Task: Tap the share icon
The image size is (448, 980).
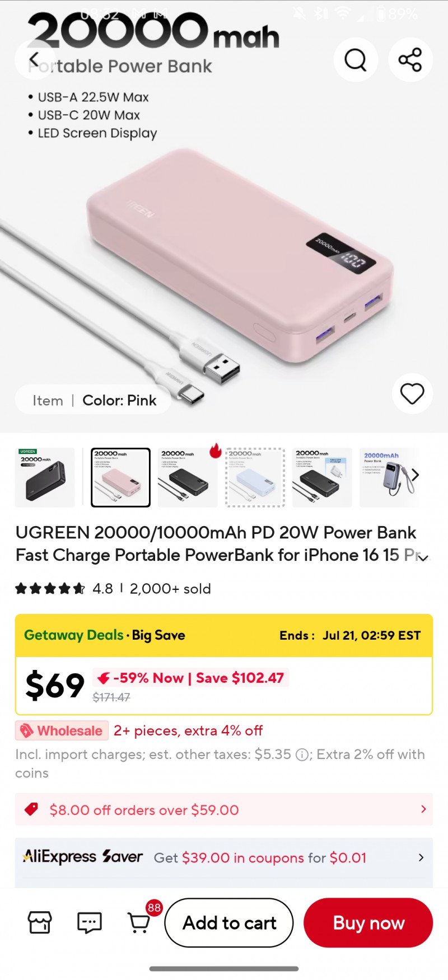Action: click(410, 59)
